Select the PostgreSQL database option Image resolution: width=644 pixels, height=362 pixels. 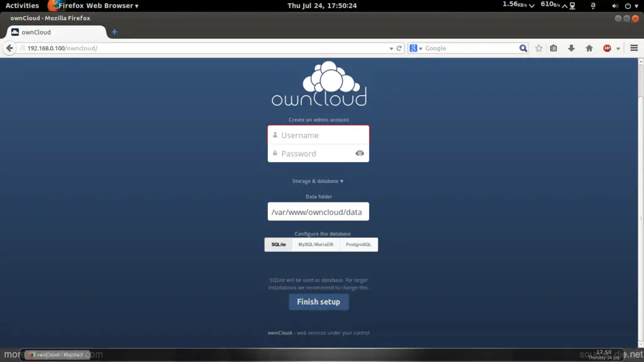pyautogui.click(x=358, y=244)
